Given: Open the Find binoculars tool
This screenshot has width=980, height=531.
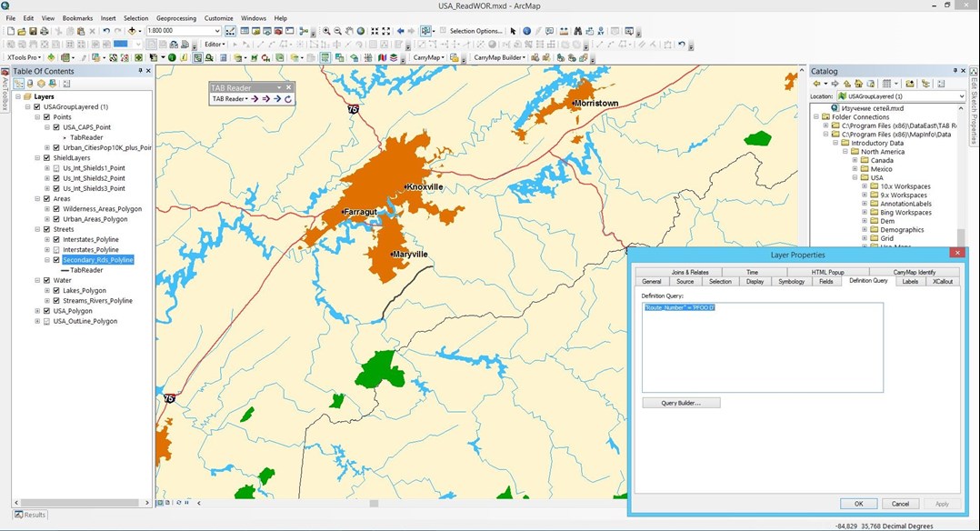Looking at the screenshot, I should click(578, 31).
